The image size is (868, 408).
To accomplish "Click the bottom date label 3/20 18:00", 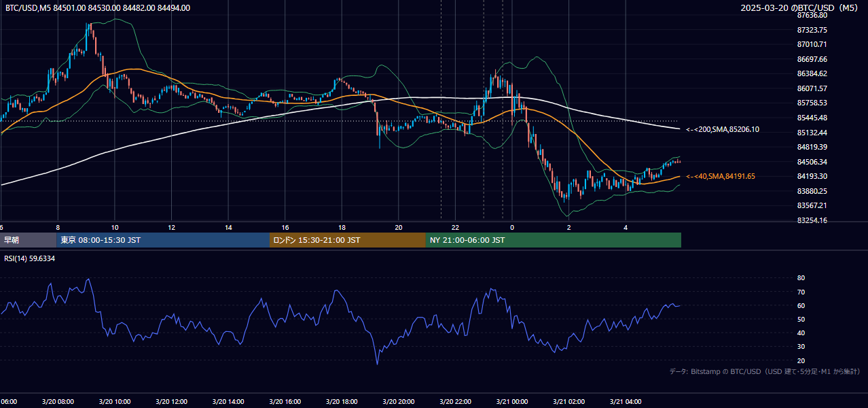I will pos(342,402).
